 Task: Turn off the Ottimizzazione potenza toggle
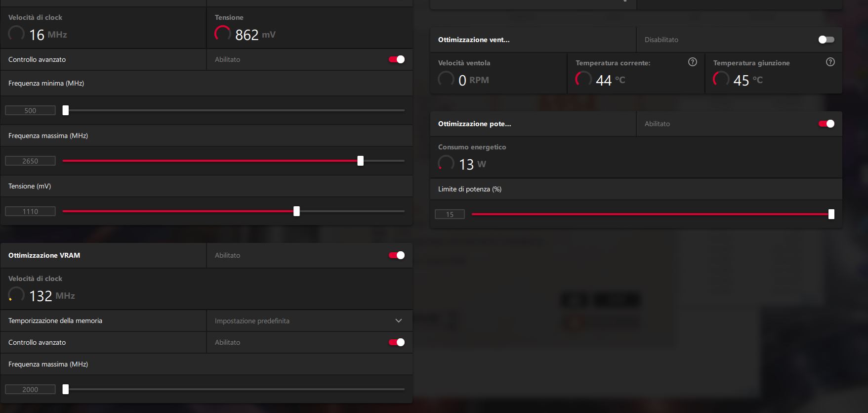[826, 124]
